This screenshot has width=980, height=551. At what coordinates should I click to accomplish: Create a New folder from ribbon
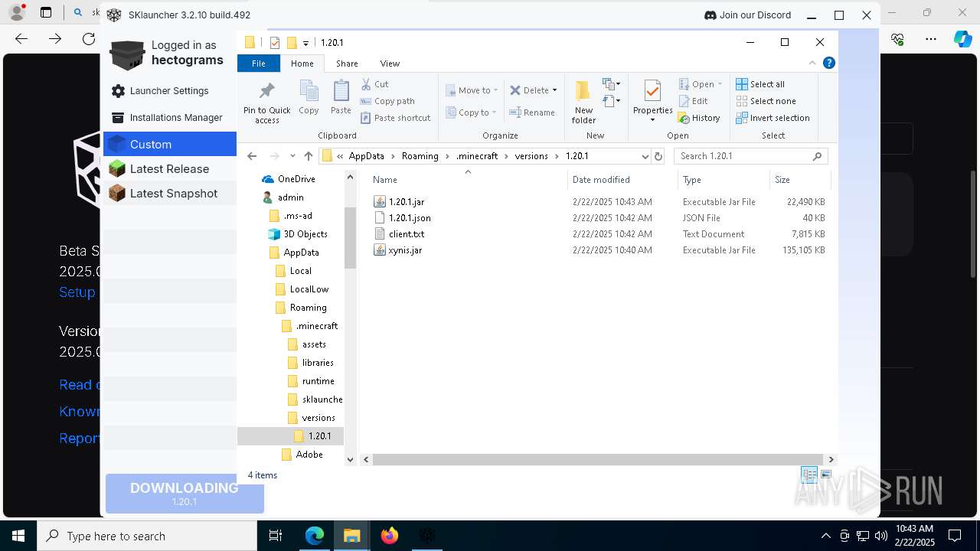(583, 102)
